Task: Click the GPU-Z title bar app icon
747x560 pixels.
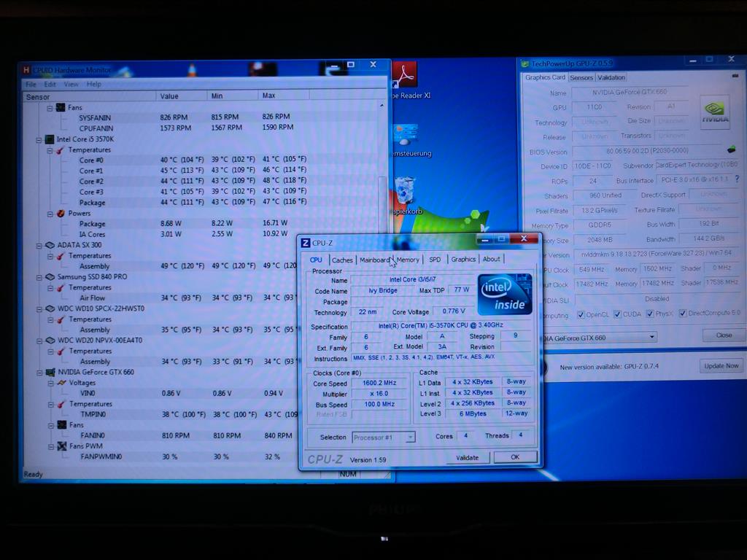Action: click(525, 64)
